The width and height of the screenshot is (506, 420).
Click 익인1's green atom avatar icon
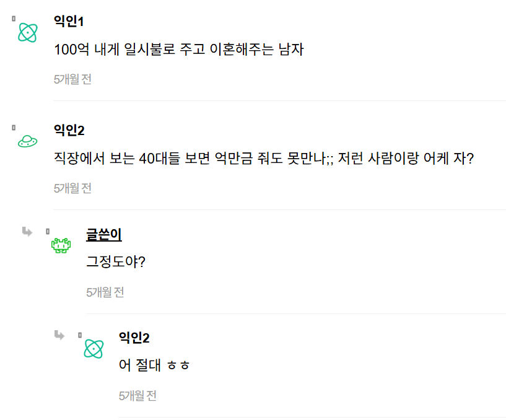point(27,32)
